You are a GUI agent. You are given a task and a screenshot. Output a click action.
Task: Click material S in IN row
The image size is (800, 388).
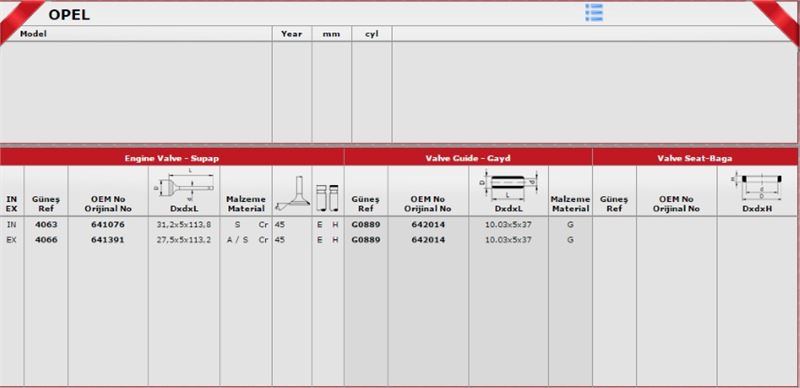(x=237, y=224)
